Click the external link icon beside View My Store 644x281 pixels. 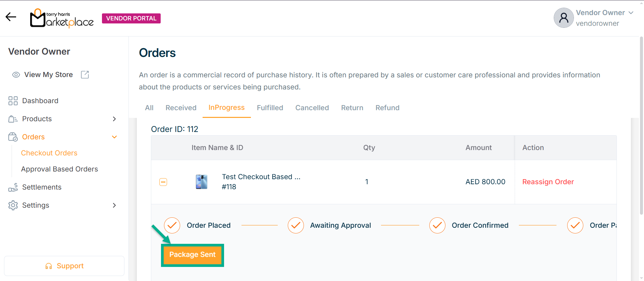coord(85,75)
